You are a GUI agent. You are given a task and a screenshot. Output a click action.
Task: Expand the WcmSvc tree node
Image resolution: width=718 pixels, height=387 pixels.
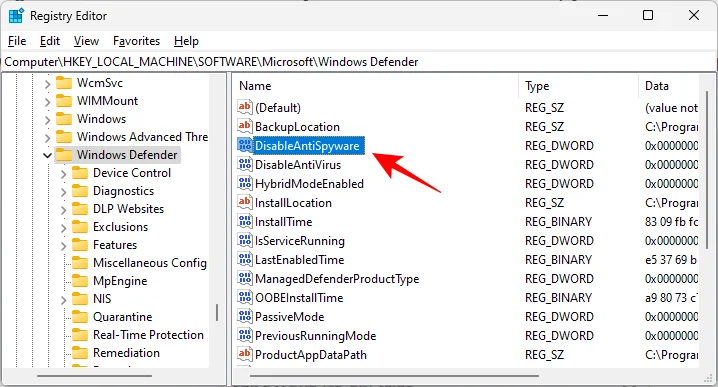click(47, 84)
